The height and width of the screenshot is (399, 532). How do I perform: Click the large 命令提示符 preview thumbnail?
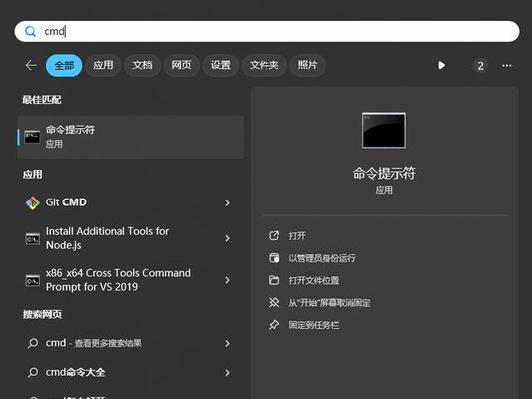[383, 131]
